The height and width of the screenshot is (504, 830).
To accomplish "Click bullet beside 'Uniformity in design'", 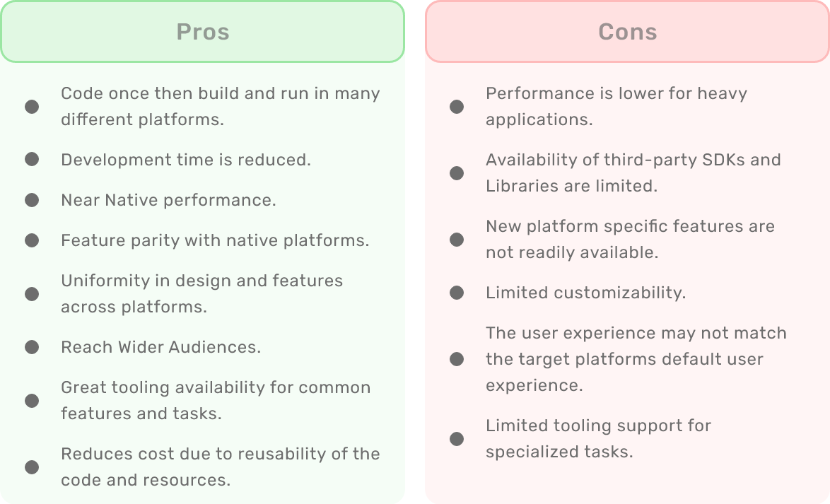I will point(32,294).
